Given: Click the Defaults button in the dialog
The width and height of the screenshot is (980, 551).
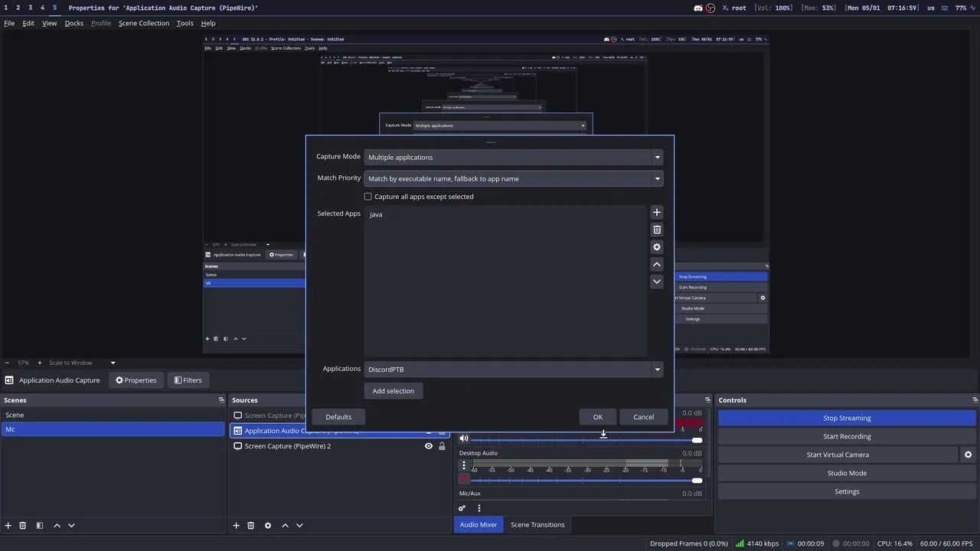Looking at the screenshot, I should pyautogui.click(x=338, y=417).
